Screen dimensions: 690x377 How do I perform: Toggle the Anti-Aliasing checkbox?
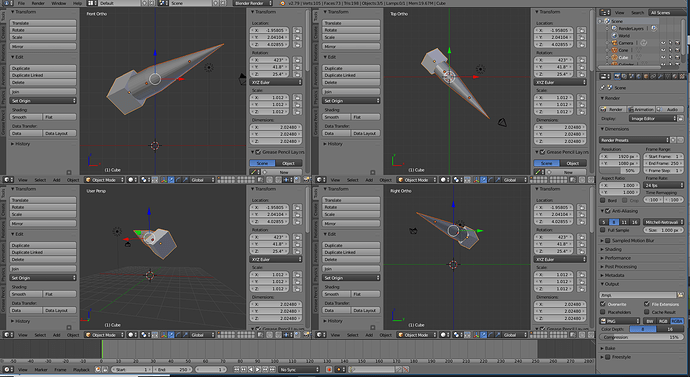608,211
